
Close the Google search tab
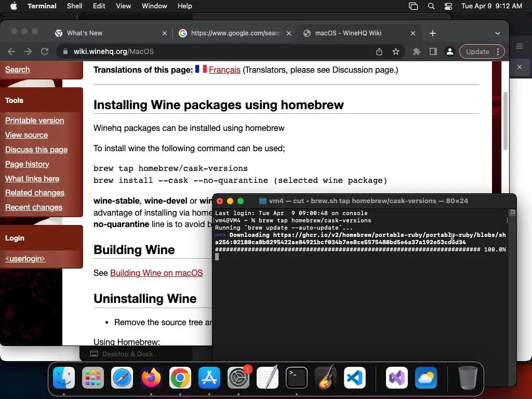(x=289, y=33)
